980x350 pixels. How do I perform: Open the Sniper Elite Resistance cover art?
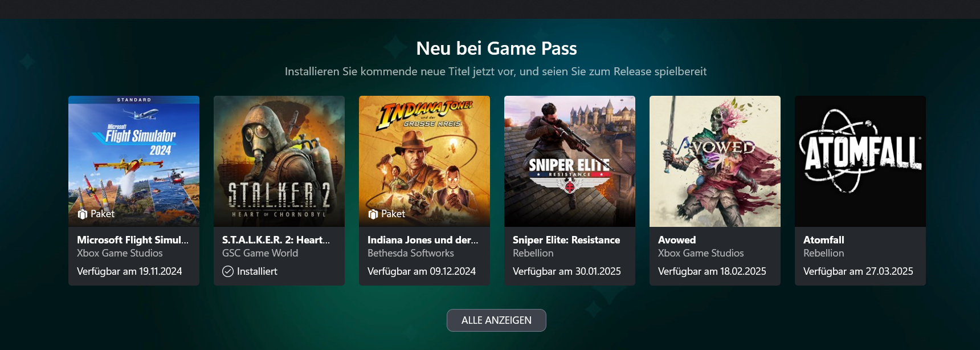tap(570, 161)
